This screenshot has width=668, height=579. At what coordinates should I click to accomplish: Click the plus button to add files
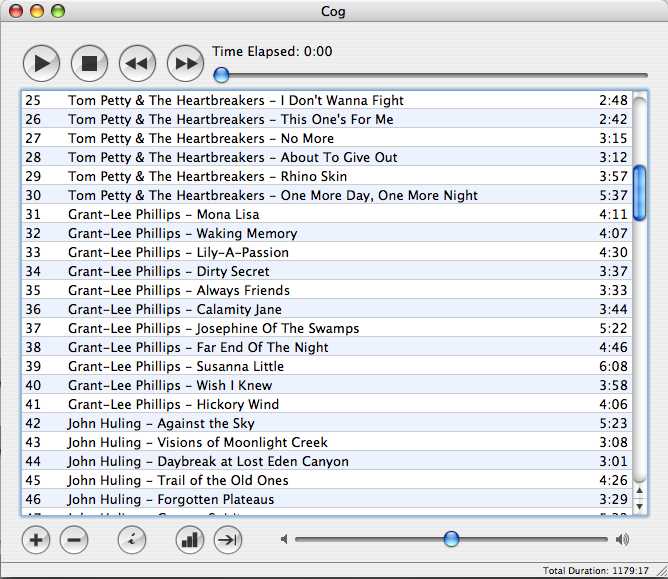point(36,540)
